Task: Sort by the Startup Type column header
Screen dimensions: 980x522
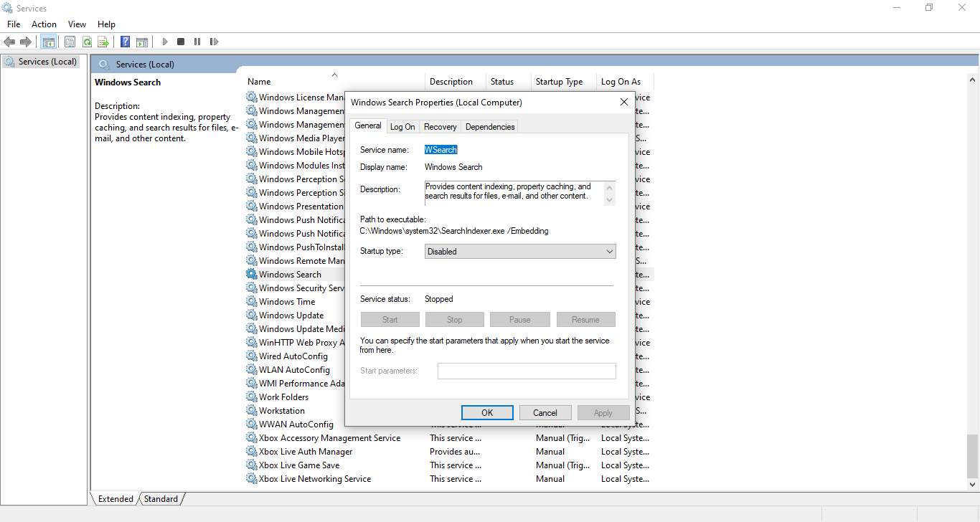Action: point(564,82)
